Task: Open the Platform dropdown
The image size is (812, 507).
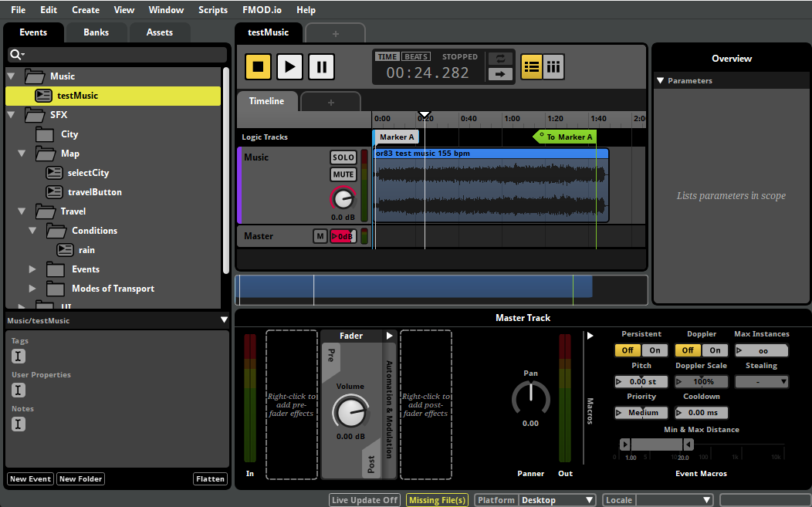Action: pyautogui.click(x=557, y=500)
